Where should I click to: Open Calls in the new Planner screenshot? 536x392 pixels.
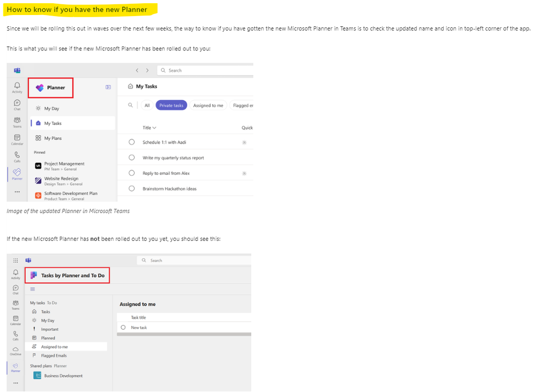click(17, 157)
